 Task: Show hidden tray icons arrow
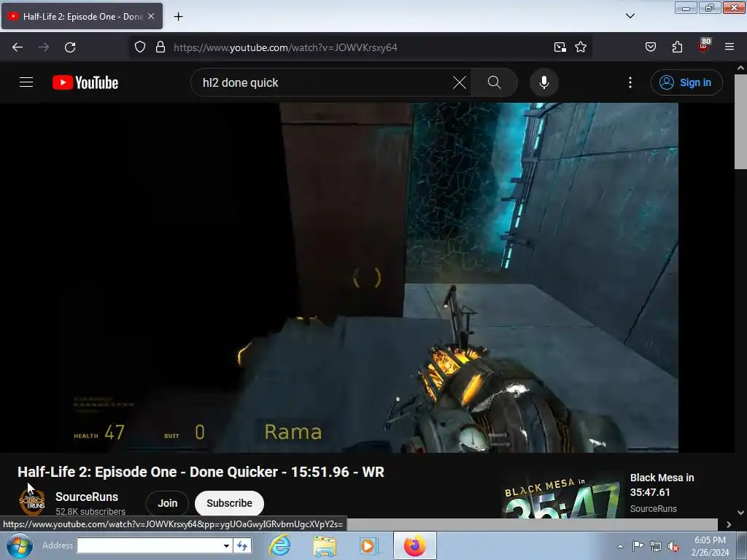pyautogui.click(x=620, y=546)
